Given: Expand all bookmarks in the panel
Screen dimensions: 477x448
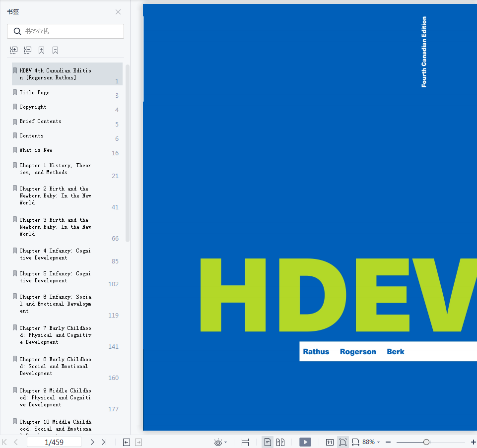Looking at the screenshot, I should (14, 50).
